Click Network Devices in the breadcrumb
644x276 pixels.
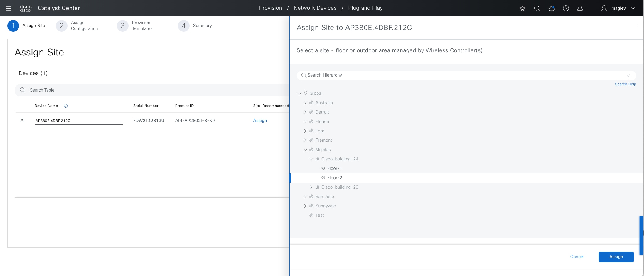pos(315,8)
